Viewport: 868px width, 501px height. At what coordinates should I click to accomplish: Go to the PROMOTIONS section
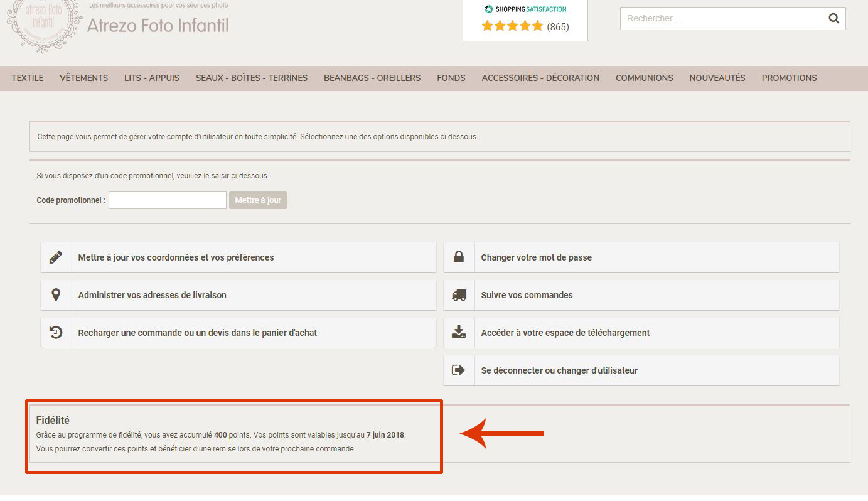pos(789,78)
